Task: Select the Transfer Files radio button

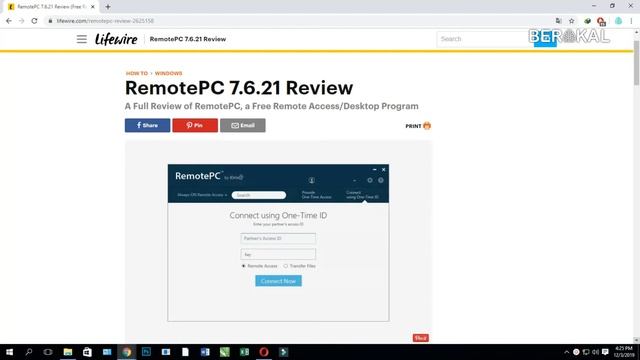Action: (286, 266)
